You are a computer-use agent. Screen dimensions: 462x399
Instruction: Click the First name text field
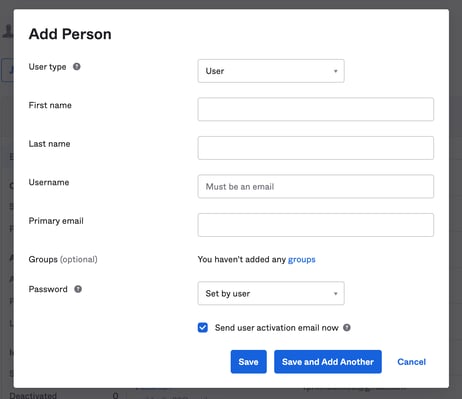316,109
